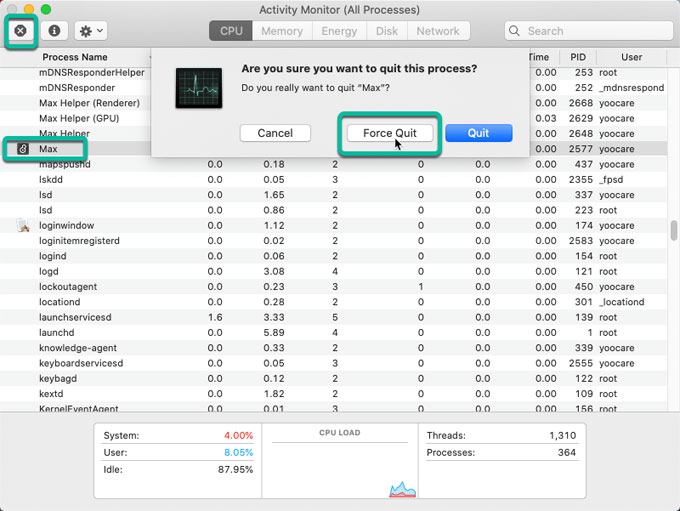Screen dimensions: 680x511
Task: Sort by Process Name column header
Action: point(75,57)
